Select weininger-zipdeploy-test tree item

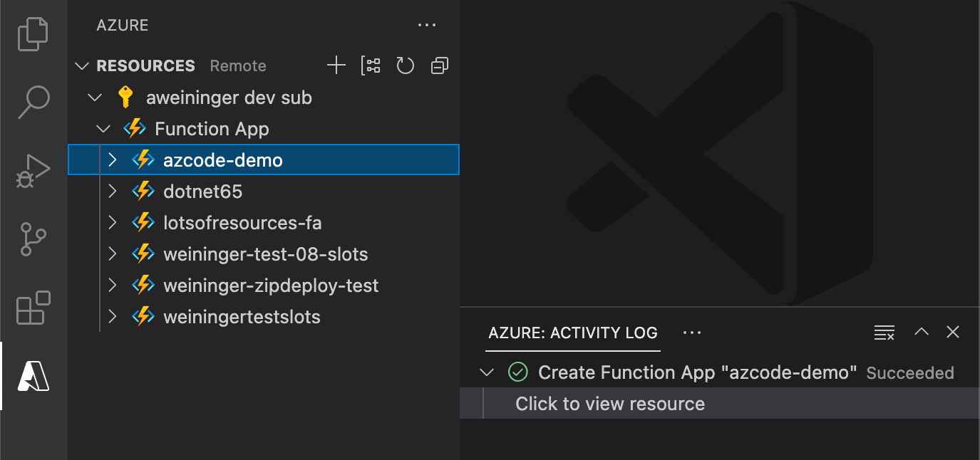coord(264,285)
